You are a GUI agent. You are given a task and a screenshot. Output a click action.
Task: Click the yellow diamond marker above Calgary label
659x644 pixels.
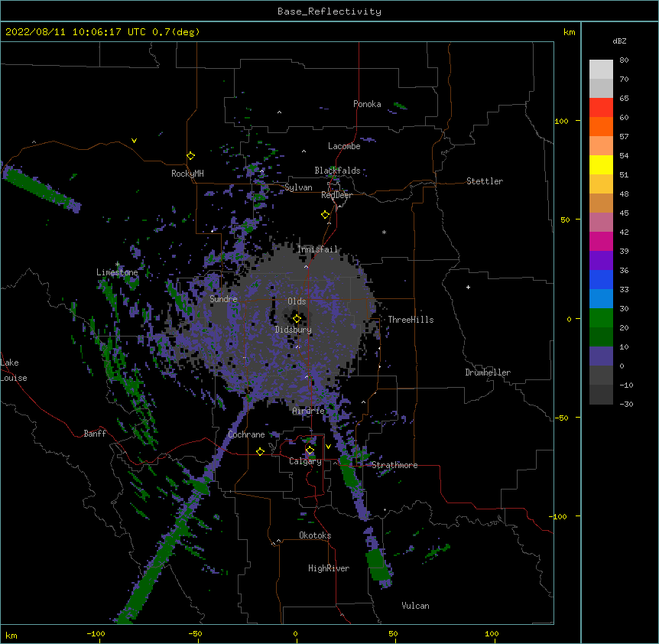pyautogui.click(x=310, y=450)
